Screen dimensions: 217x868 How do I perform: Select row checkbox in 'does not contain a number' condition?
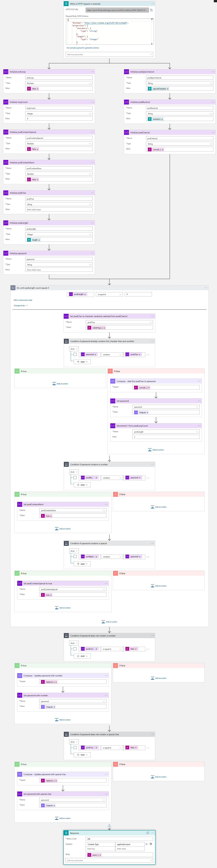click(75, 649)
